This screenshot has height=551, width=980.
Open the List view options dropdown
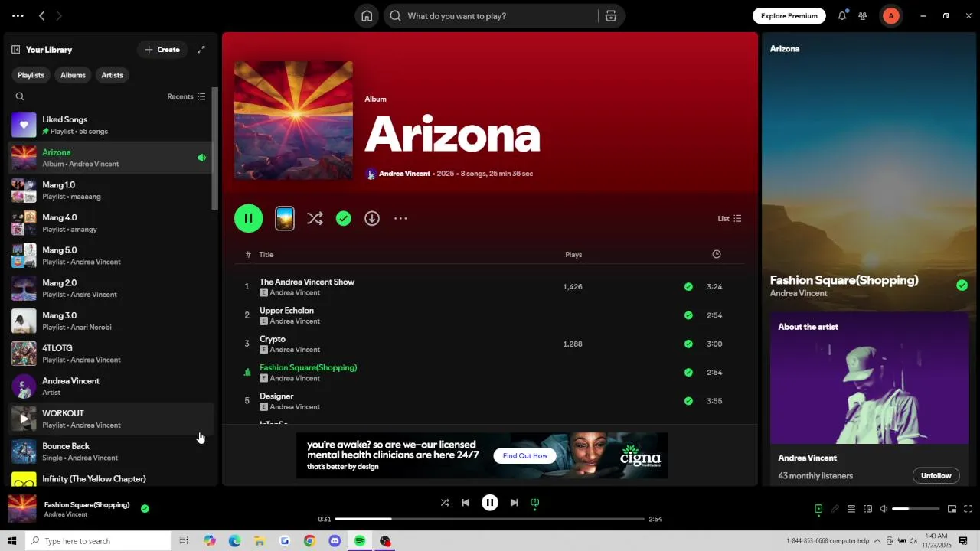(x=729, y=219)
